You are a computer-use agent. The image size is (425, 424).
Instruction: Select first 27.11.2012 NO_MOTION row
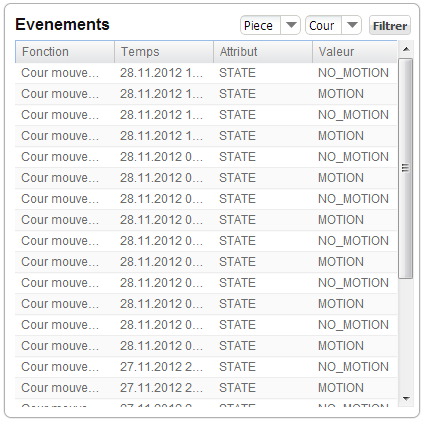(206, 367)
